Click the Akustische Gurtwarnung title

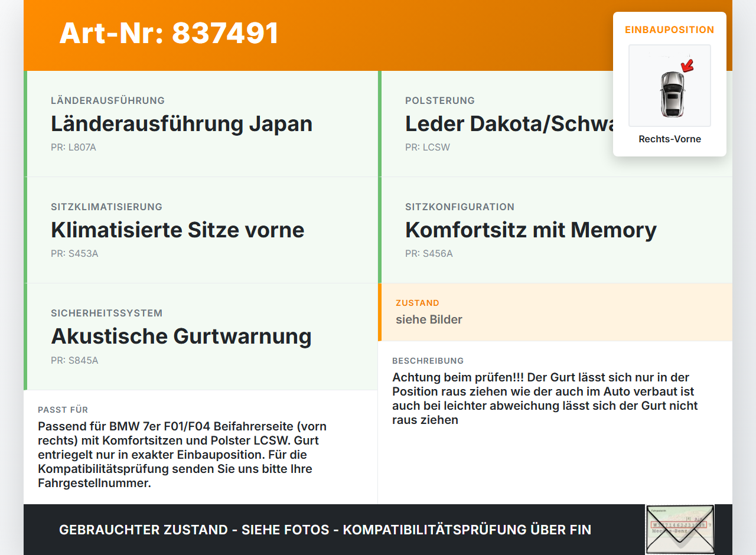pos(181,336)
